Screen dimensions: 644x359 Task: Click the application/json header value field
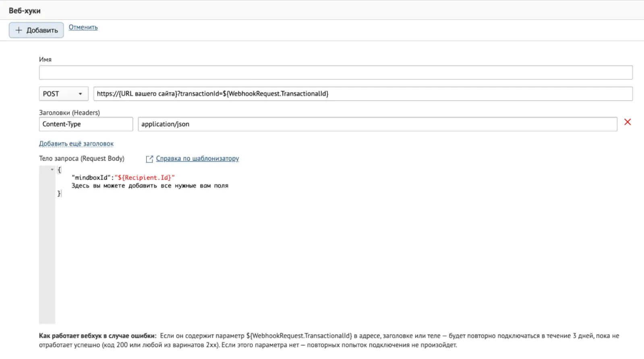[x=377, y=124]
